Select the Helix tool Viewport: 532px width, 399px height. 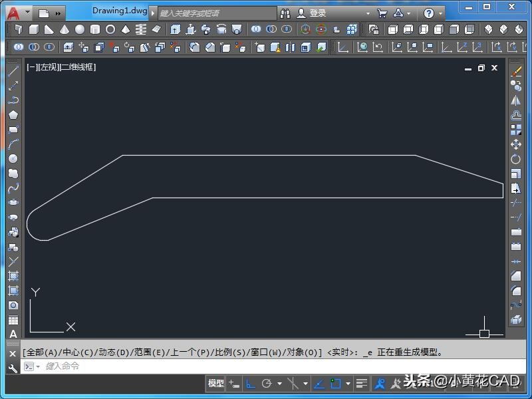(140, 29)
